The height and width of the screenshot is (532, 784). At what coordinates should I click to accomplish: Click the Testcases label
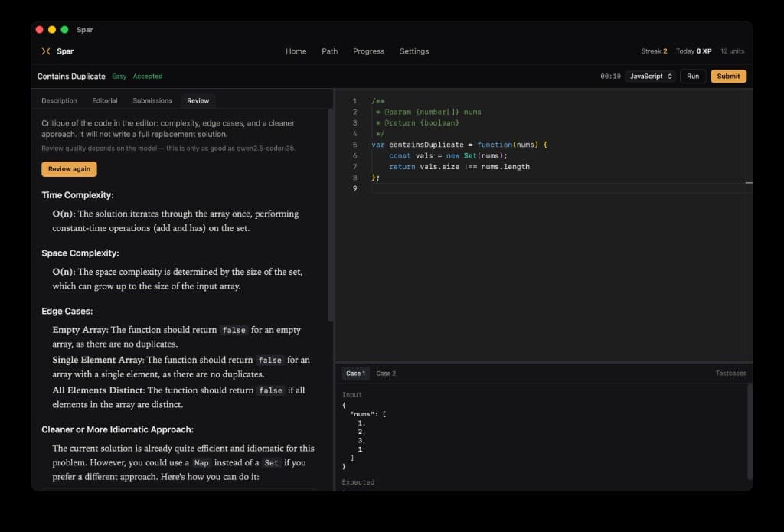click(x=730, y=374)
